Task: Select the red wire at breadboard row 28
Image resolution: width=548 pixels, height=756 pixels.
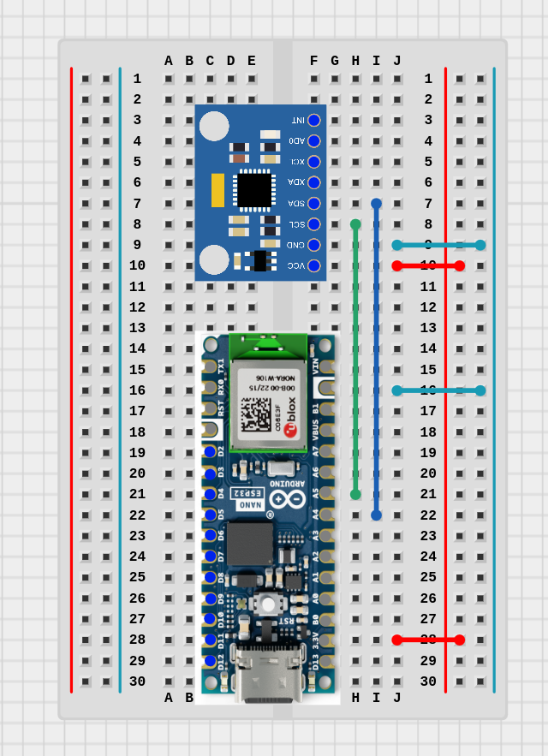Action: [x=428, y=640]
